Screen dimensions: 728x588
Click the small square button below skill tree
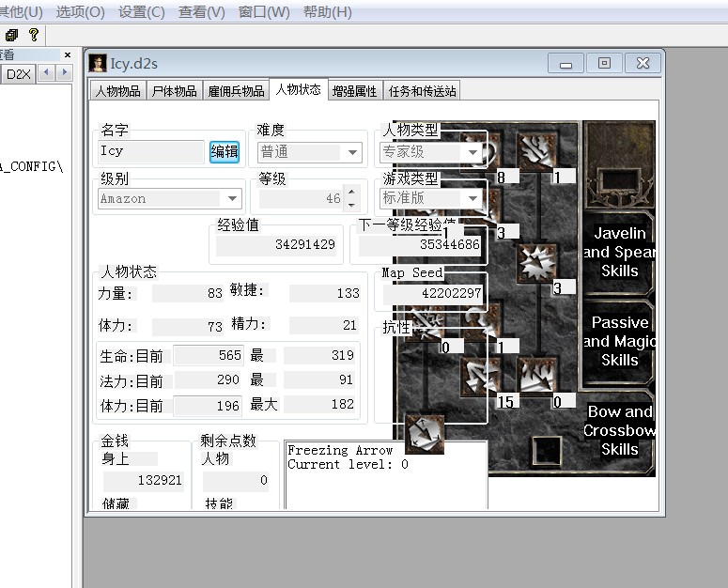coord(547,450)
